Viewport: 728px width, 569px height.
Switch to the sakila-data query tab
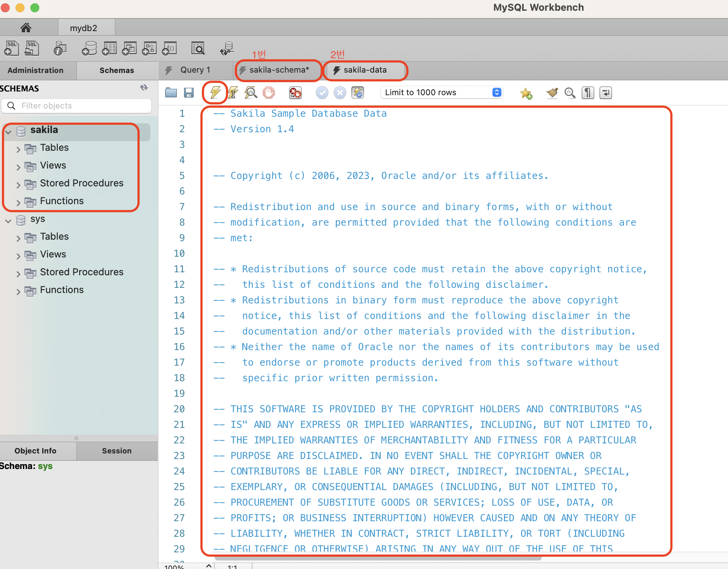365,70
